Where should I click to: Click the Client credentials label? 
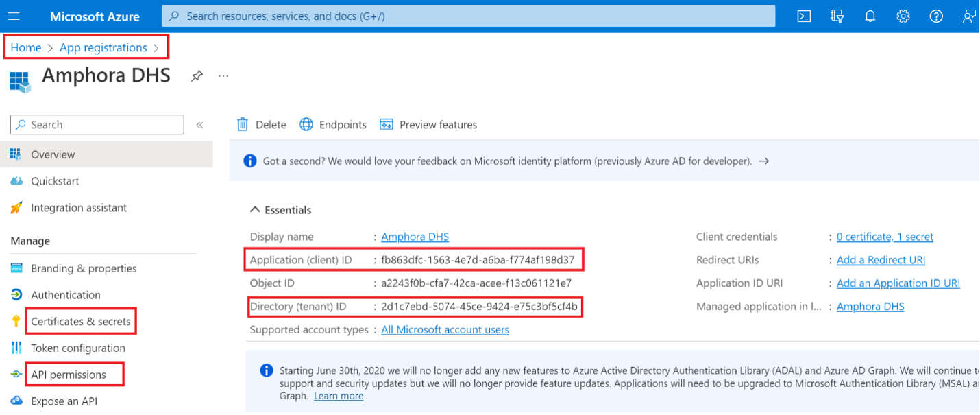(737, 237)
